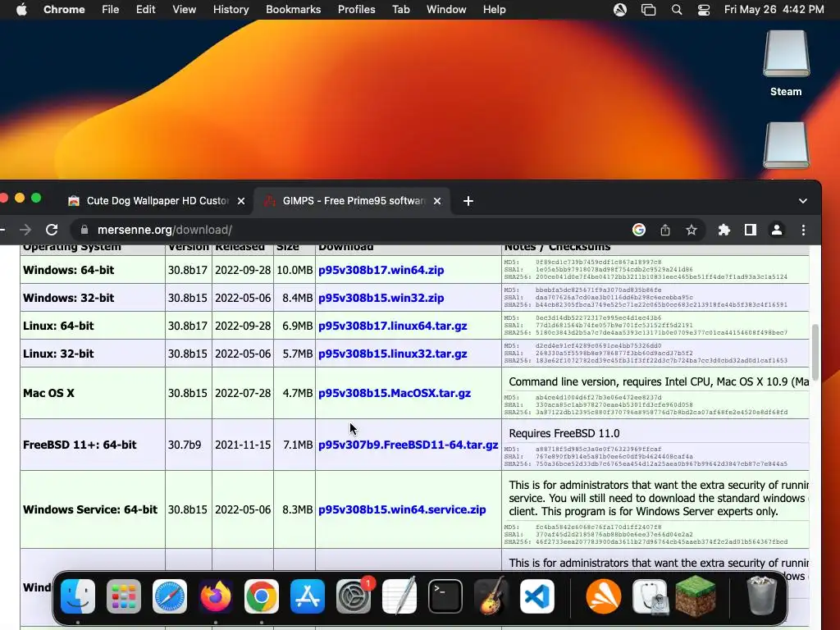The width and height of the screenshot is (840, 630).
Task: Open Finder from the dock
Action: point(78,596)
